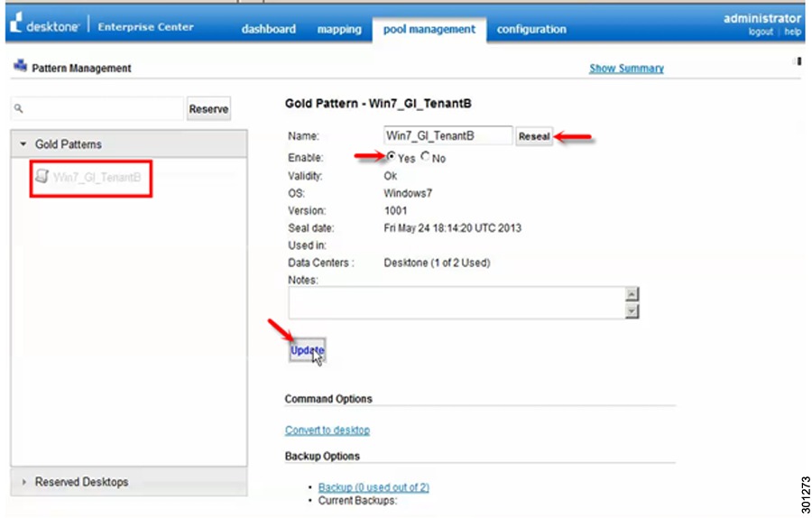Click the Validity value Ok
This screenshot has width=812, height=518.
391,176
